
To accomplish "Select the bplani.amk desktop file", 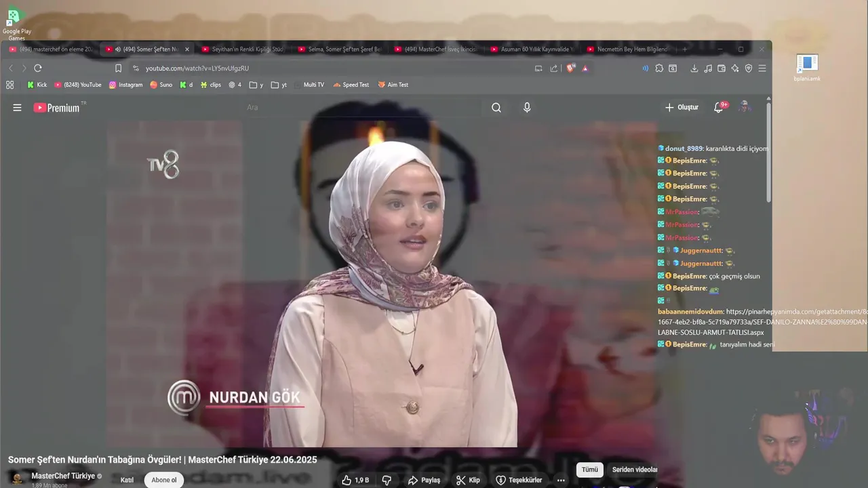I will (807, 68).
